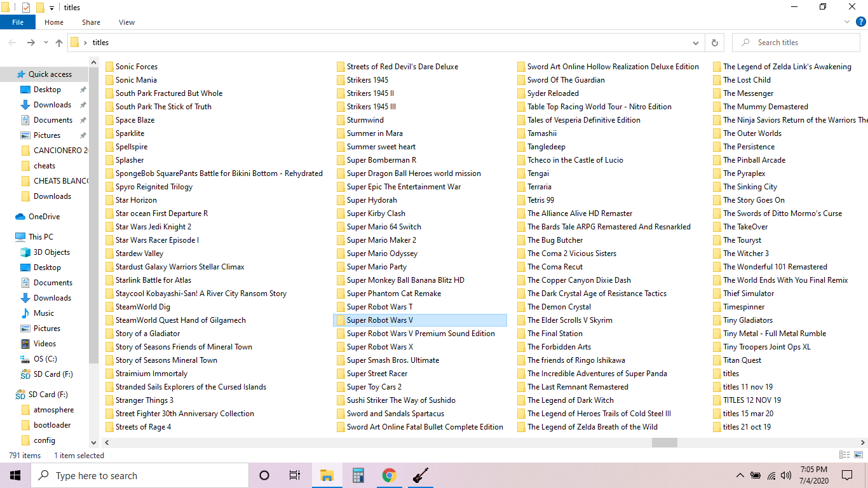Click the Forward navigation arrow
The width and height of the screenshot is (868, 488).
pos(31,43)
